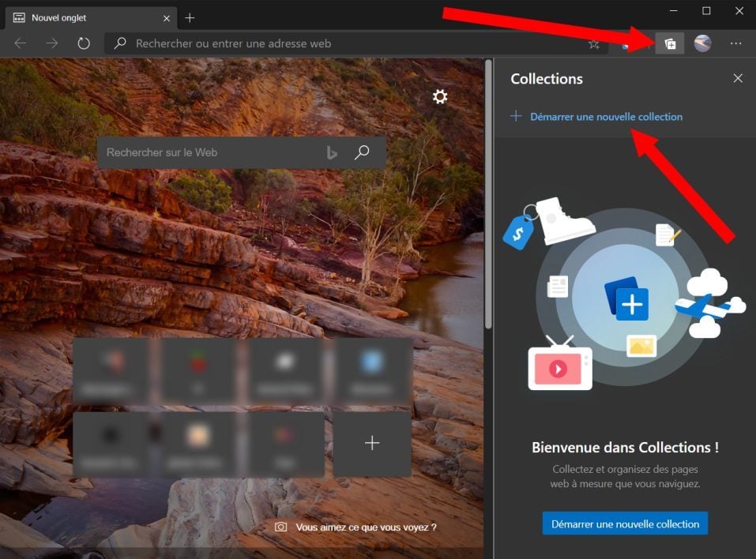756x559 pixels.
Task: Focus the address bar field
Action: click(355, 44)
